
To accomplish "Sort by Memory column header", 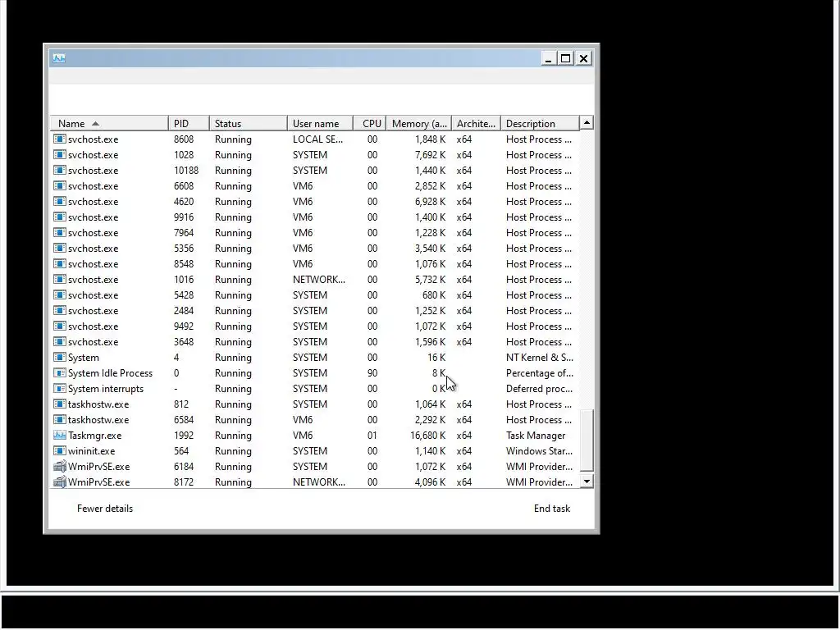I will 419,123.
